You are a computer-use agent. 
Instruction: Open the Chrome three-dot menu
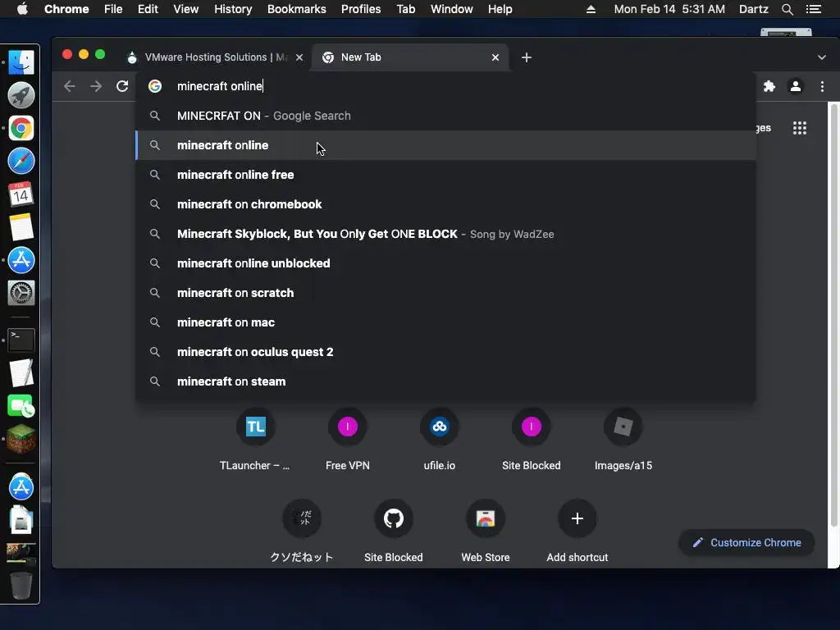click(822, 86)
